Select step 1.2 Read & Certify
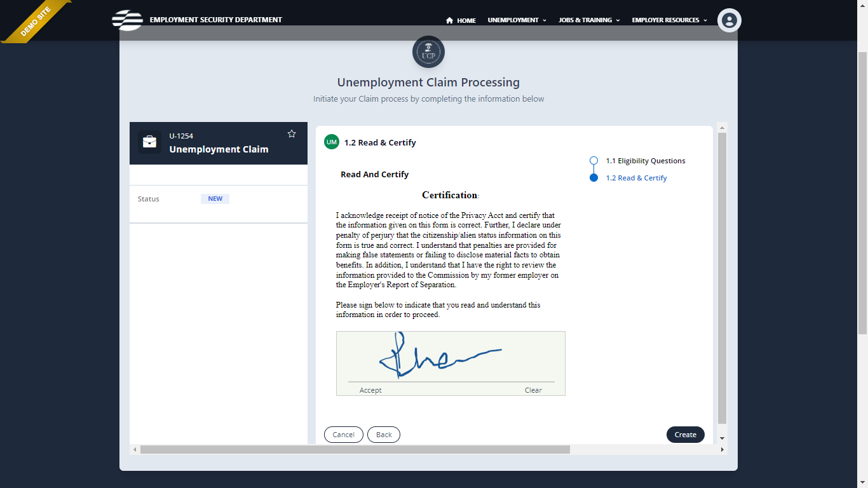 tap(636, 178)
